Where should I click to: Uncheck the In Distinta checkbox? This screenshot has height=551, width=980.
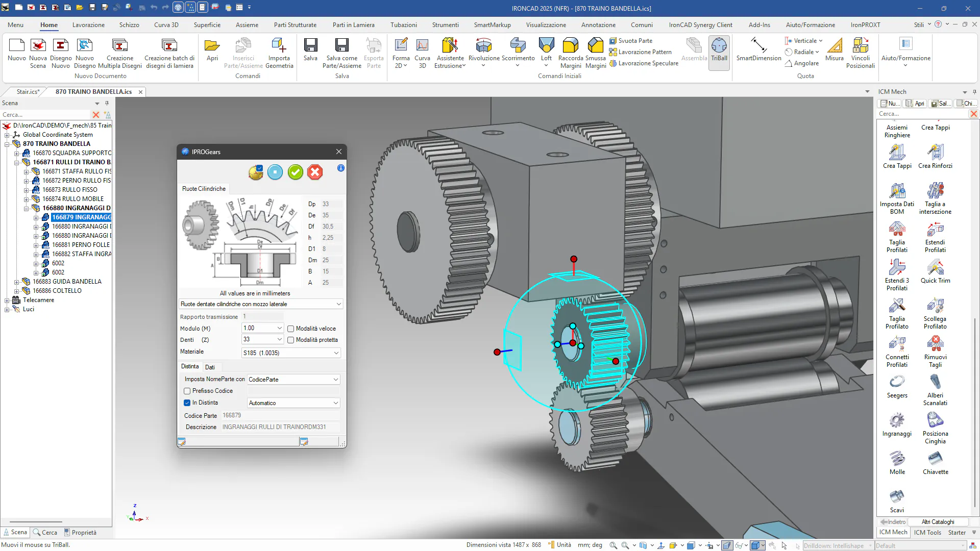tap(187, 403)
